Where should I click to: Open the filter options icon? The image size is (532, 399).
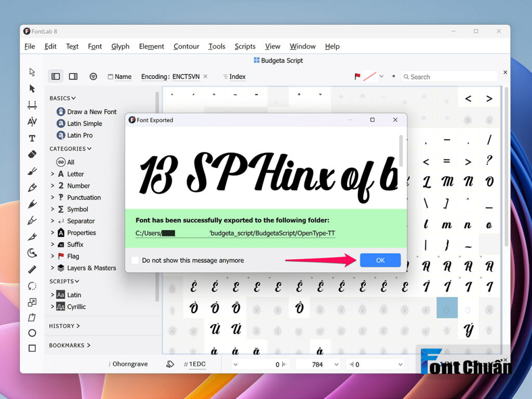point(94,77)
